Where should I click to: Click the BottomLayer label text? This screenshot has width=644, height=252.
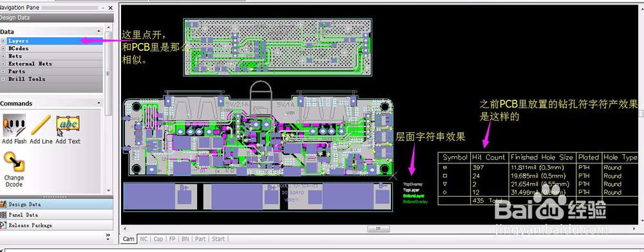click(x=414, y=196)
